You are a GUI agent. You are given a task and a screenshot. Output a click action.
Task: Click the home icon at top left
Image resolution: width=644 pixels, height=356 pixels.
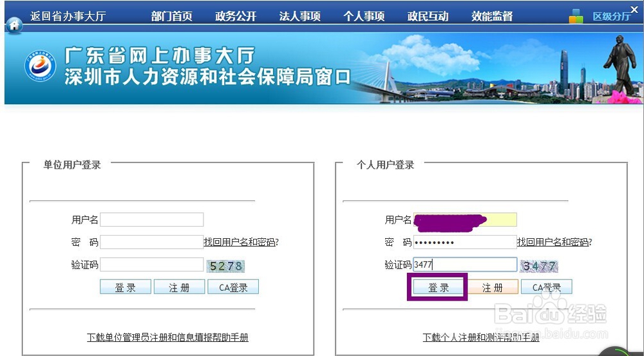pos(14,26)
